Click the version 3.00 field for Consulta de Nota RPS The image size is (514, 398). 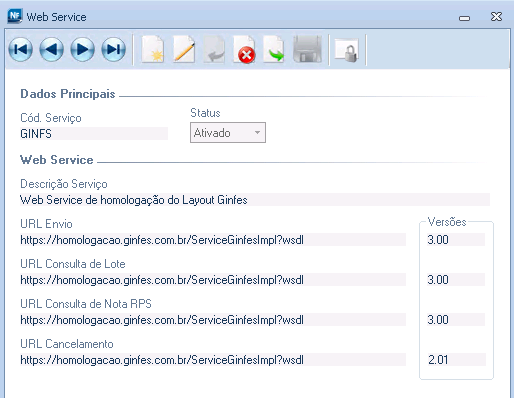[456, 320]
